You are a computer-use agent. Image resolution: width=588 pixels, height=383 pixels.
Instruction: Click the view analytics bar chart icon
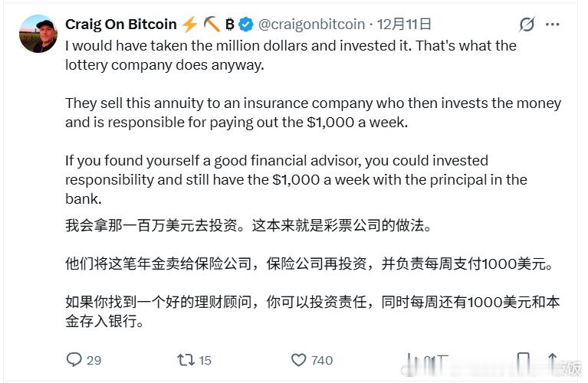pos(415,359)
